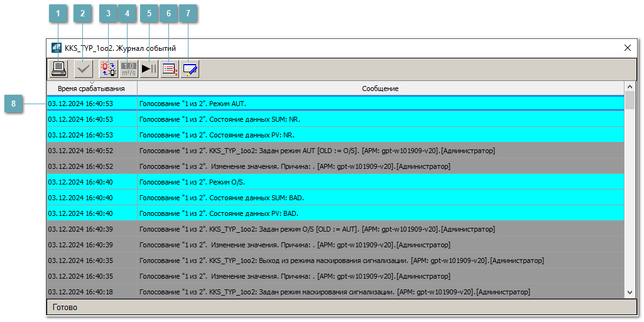Click the scrollbar down arrow
The image size is (644, 322).
[630, 292]
